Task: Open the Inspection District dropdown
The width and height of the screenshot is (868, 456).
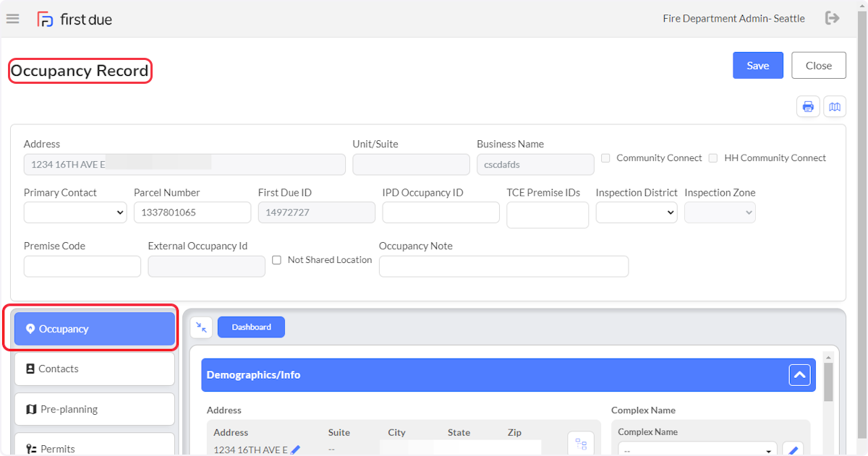Action: [x=637, y=212]
